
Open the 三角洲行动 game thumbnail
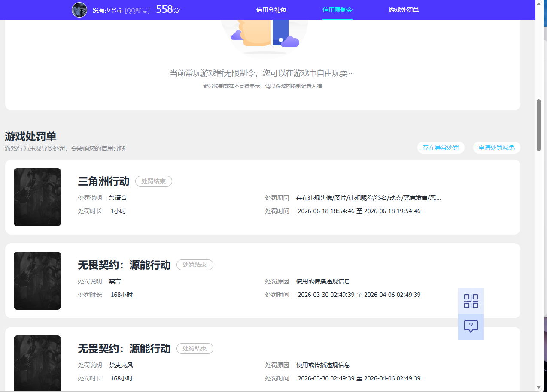37,197
